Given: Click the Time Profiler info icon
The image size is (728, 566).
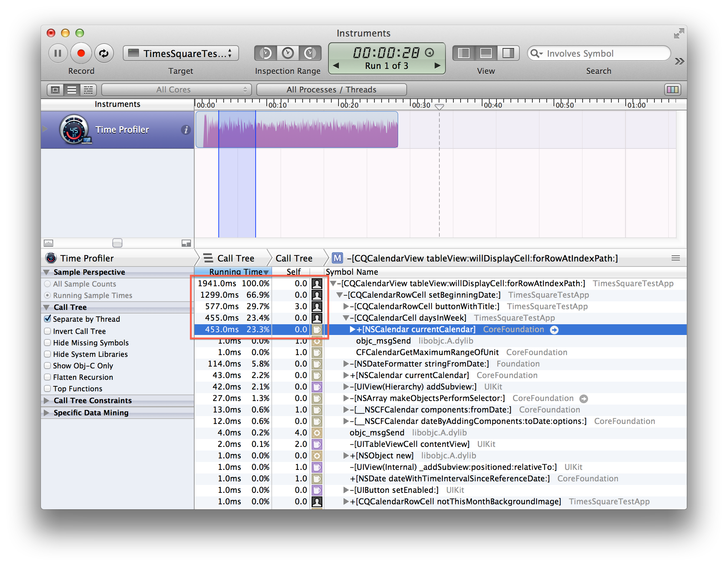Looking at the screenshot, I should (186, 130).
